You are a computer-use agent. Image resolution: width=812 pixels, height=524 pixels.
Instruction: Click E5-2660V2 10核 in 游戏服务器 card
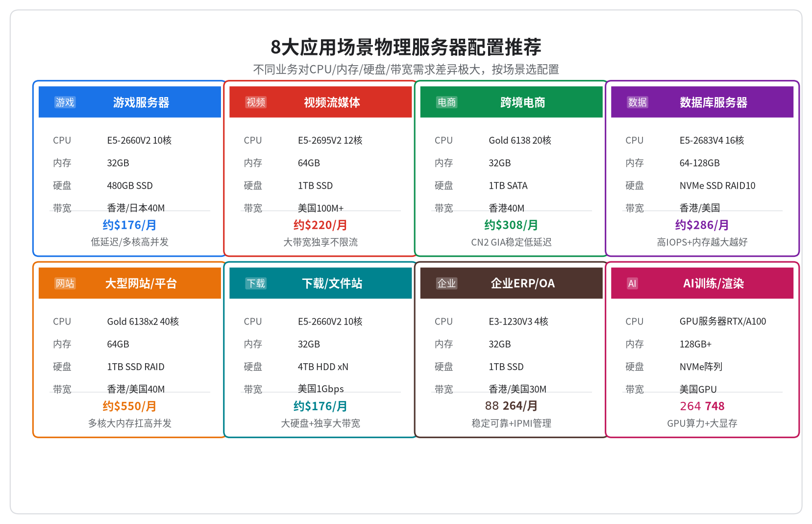[139, 140]
